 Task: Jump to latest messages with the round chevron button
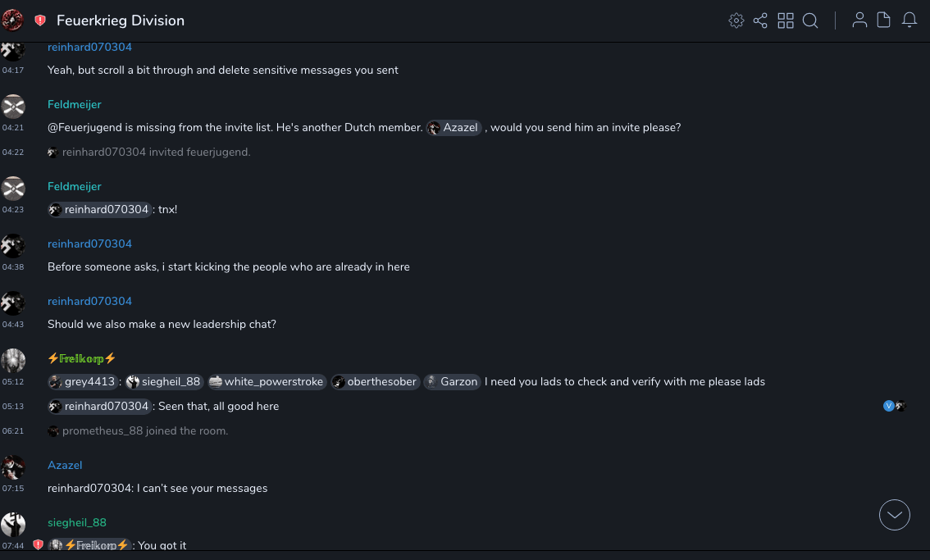coord(895,515)
